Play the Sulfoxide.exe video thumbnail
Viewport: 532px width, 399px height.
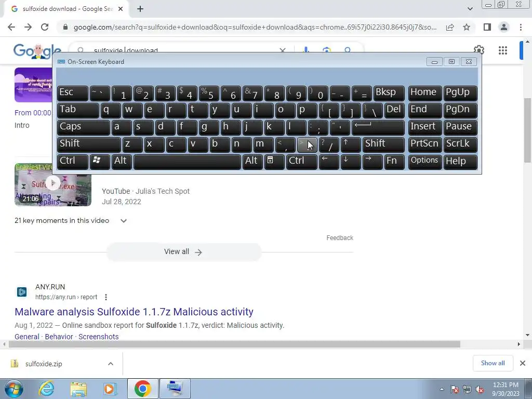click(x=53, y=184)
